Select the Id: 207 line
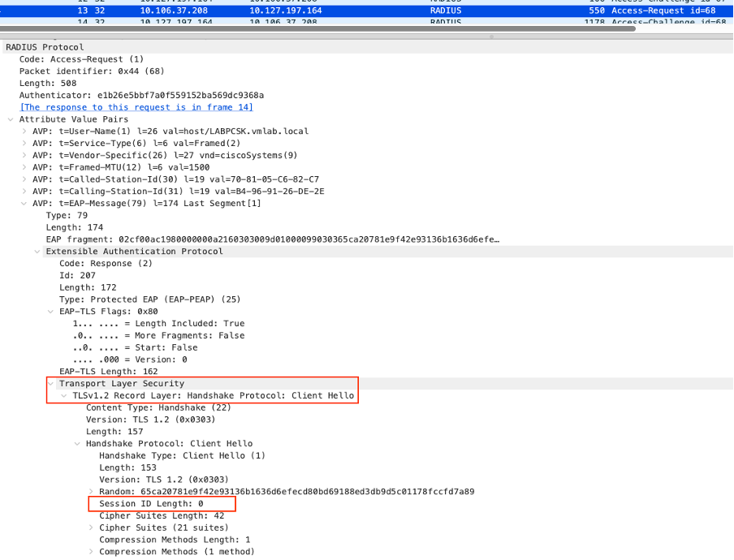Image resolution: width=734 pixels, height=560 pixels. click(x=77, y=276)
